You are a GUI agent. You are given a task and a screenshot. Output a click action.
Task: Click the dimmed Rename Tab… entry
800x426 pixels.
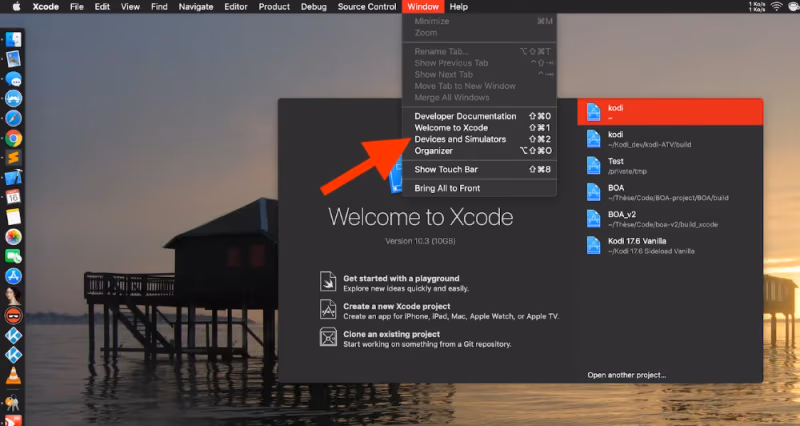click(x=479, y=51)
